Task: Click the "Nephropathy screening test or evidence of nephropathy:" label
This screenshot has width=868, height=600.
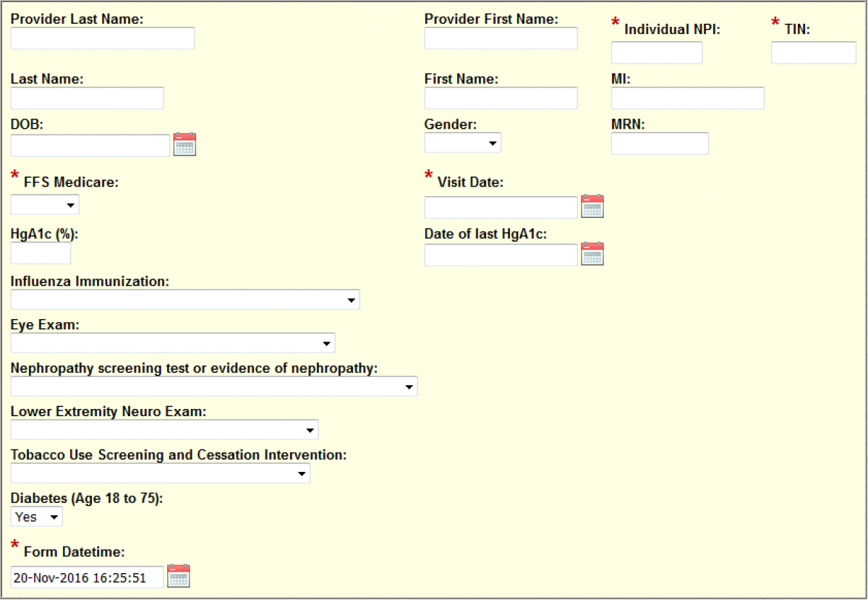Action: 195,368
